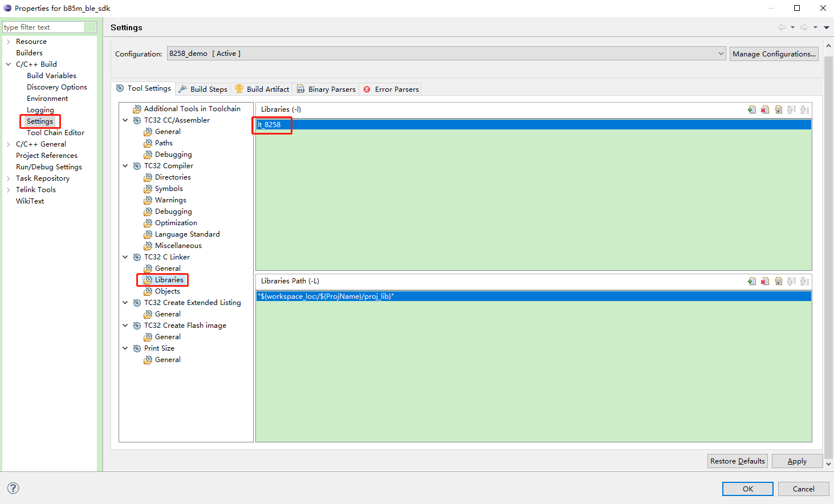Go back using the navigation arrow
Screen dimensions: 834x504
tap(782, 27)
